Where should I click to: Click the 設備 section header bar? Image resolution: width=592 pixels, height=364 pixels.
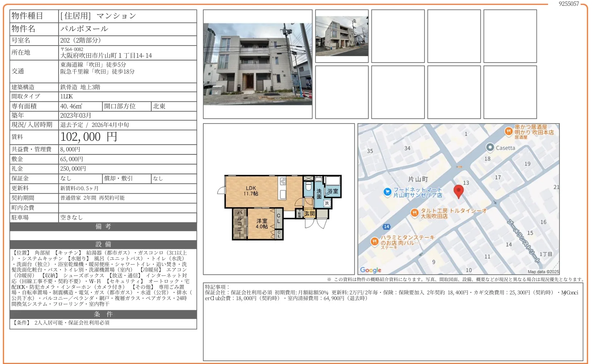[103, 244]
